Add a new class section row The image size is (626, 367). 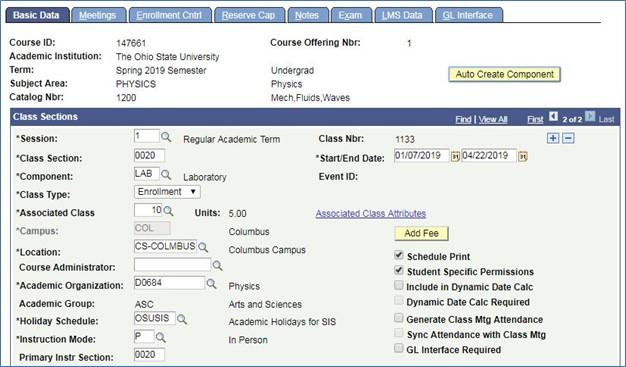553,138
